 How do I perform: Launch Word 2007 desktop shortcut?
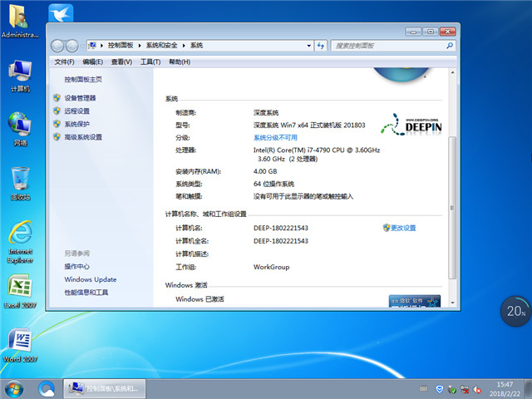point(20,345)
